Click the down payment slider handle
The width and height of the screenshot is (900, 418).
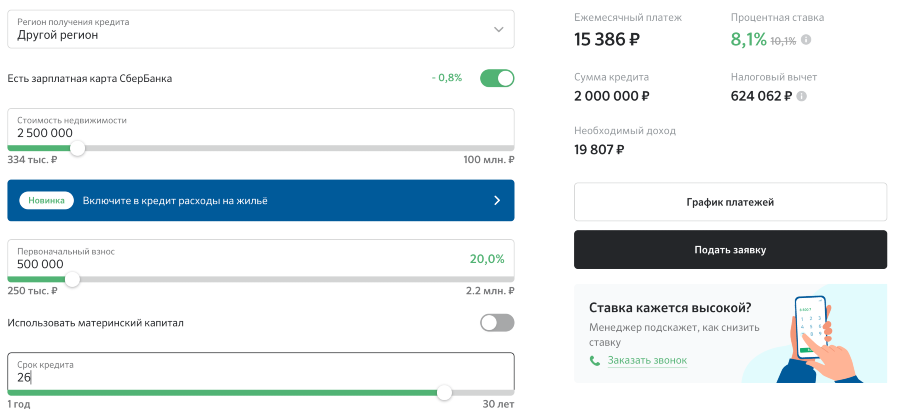click(72, 279)
